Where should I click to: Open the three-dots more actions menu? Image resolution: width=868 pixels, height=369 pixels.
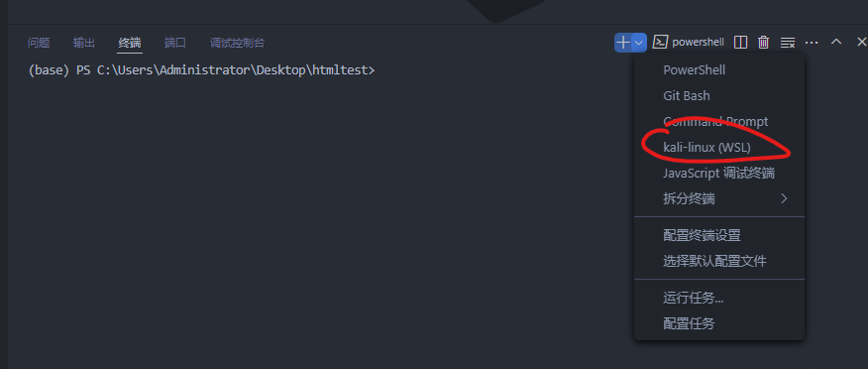[812, 42]
